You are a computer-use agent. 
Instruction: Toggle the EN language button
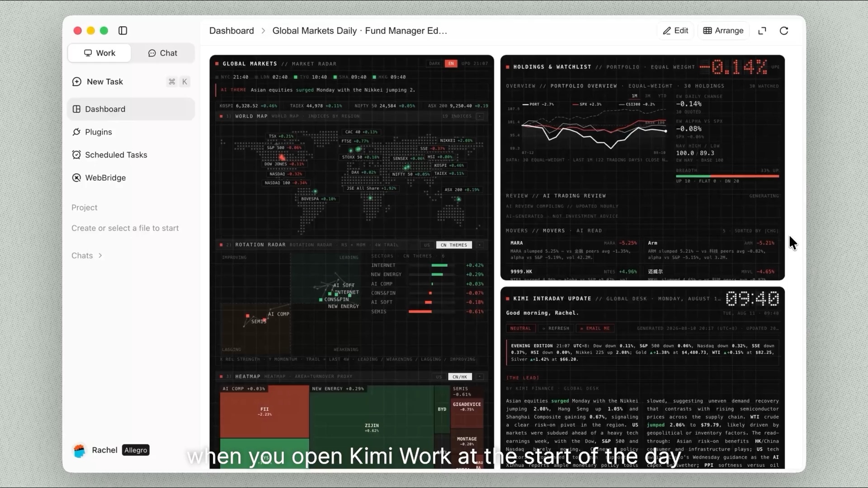click(x=451, y=64)
